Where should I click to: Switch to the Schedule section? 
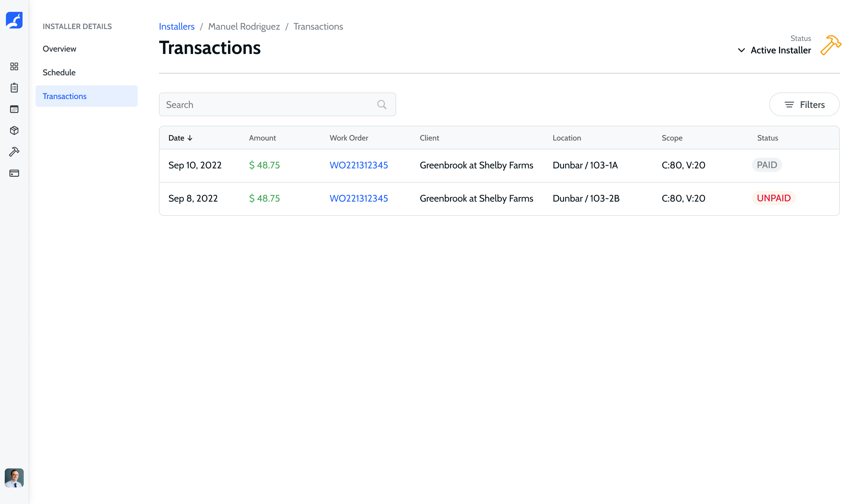(x=59, y=72)
